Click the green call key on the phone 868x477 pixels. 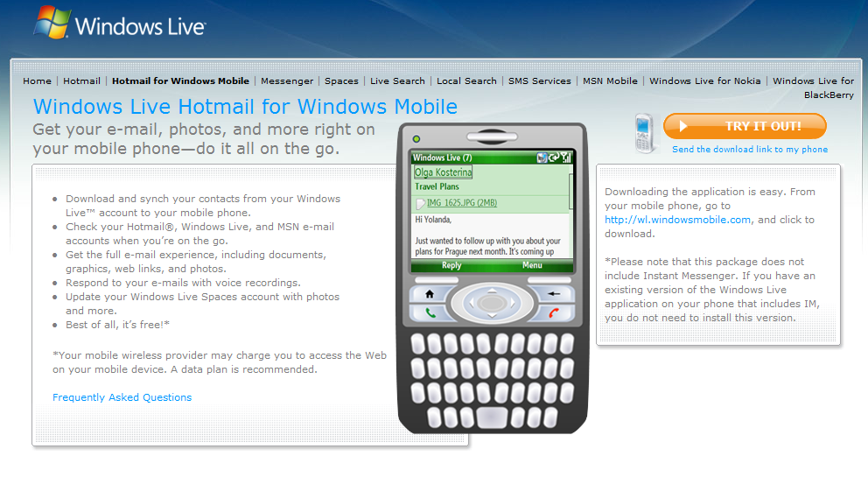pos(430,313)
